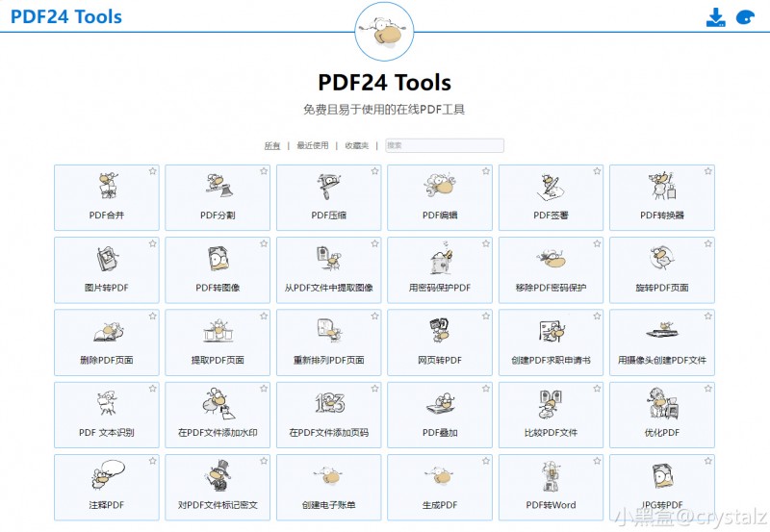This screenshot has height=532, width=770.
Task: Star the PDF分割 tile as favorite
Action: [x=264, y=171]
